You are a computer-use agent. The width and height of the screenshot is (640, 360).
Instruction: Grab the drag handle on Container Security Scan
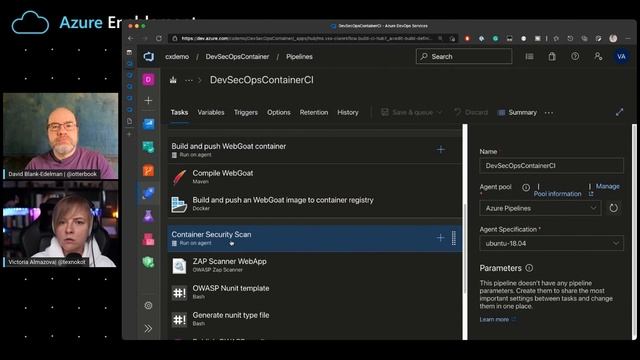point(453,238)
